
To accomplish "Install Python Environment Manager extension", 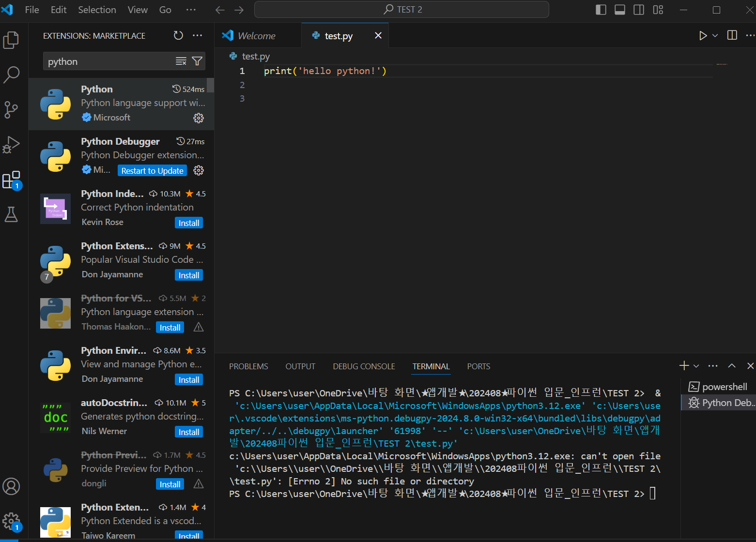I will coord(189,379).
